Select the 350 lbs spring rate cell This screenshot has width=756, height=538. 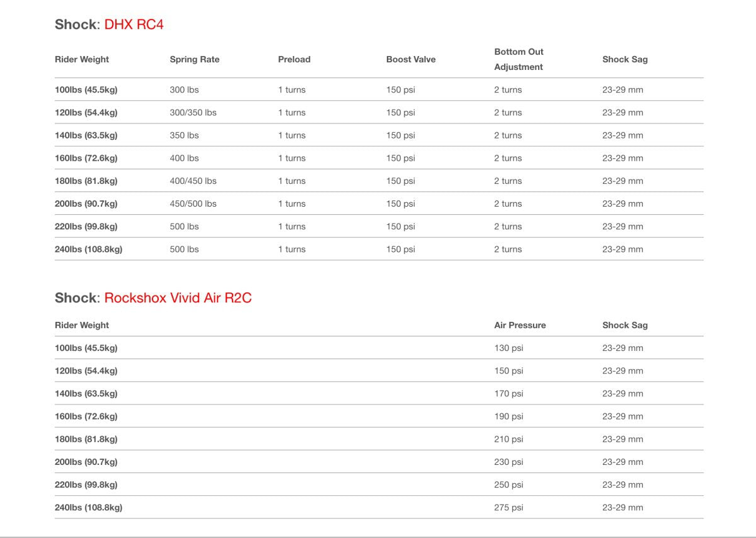click(184, 135)
